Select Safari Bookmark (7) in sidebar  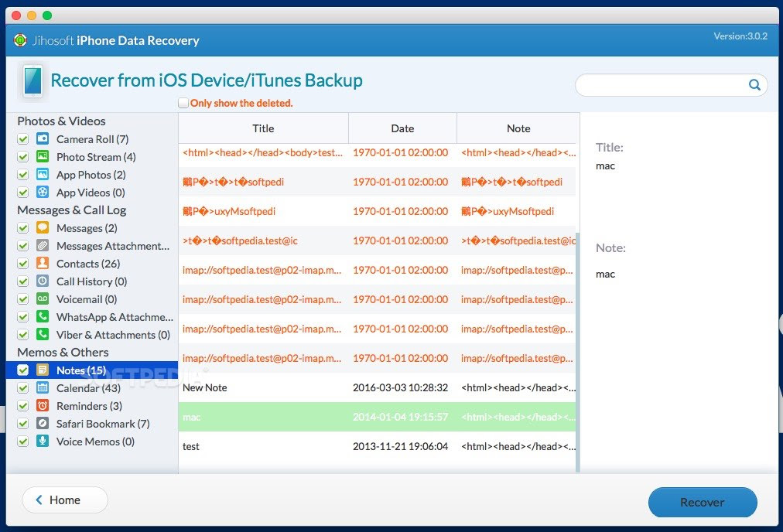click(x=103, y=424)
